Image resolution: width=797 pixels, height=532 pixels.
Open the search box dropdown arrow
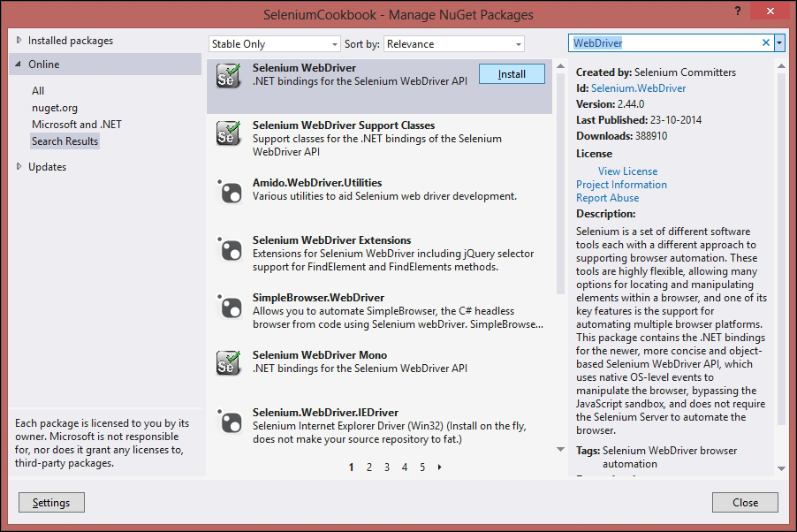[x=779, y=43]
